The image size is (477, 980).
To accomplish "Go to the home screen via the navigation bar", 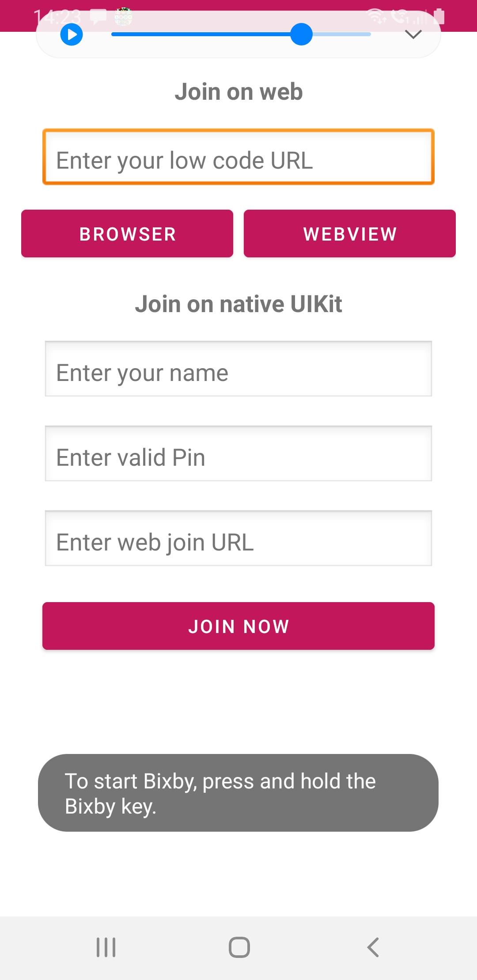I will coord(239,947).
